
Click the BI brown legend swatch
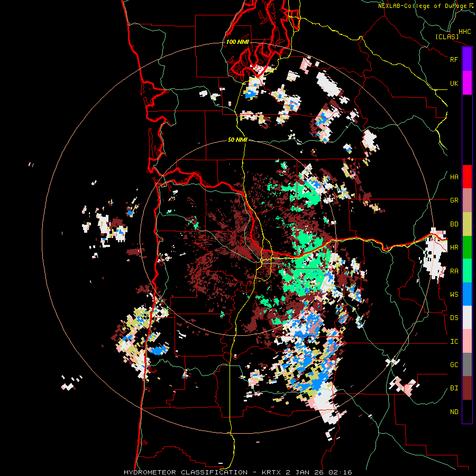tap(467, 388)
